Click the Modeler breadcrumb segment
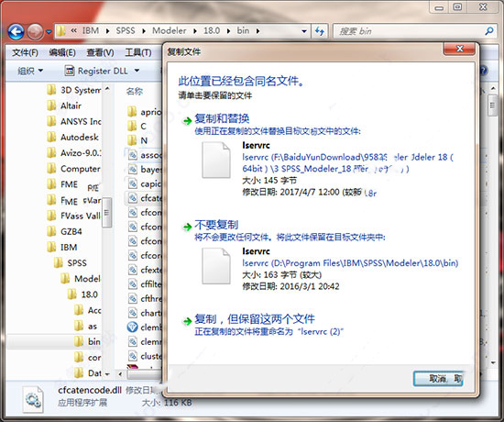The width and height of the screenshot is (504, 422). pos(170,31)
